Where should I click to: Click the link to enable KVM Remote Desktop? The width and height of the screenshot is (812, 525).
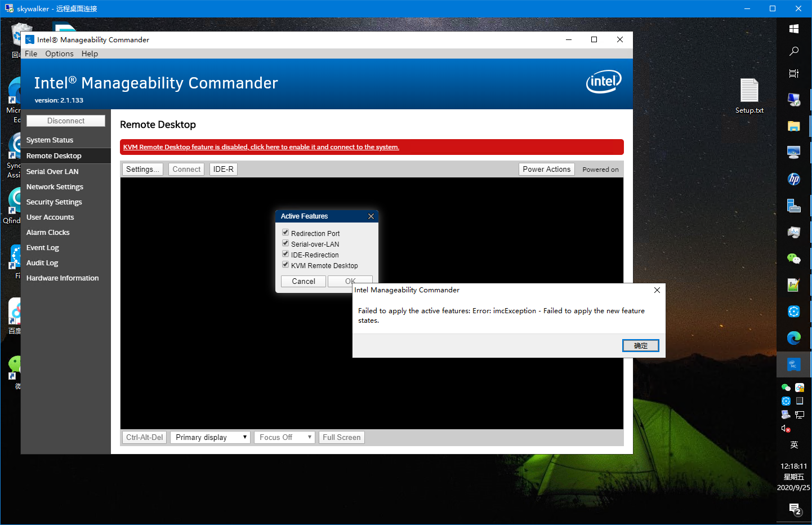pyautogui.click(x=261, y=146)
